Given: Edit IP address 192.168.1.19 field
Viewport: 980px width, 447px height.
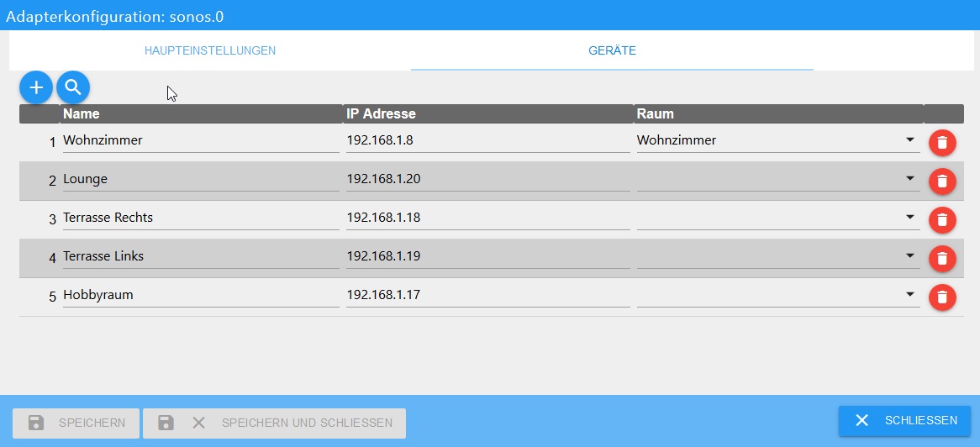Looking at the screenshot, I should click(x=488, y=256).
